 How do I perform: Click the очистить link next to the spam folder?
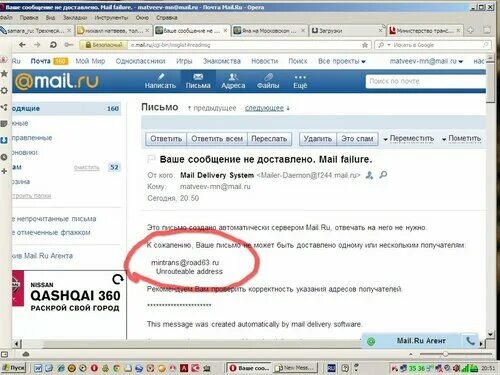pyautogui.click(x=86, y=167)
